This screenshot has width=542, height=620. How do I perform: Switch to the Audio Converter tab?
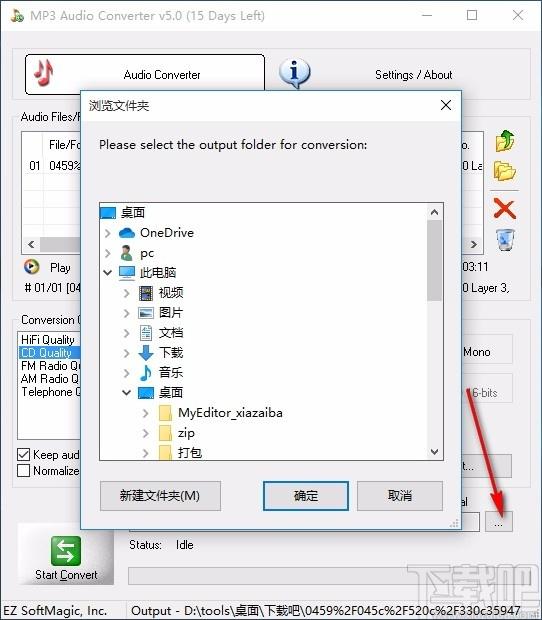(x=145, y=74)
